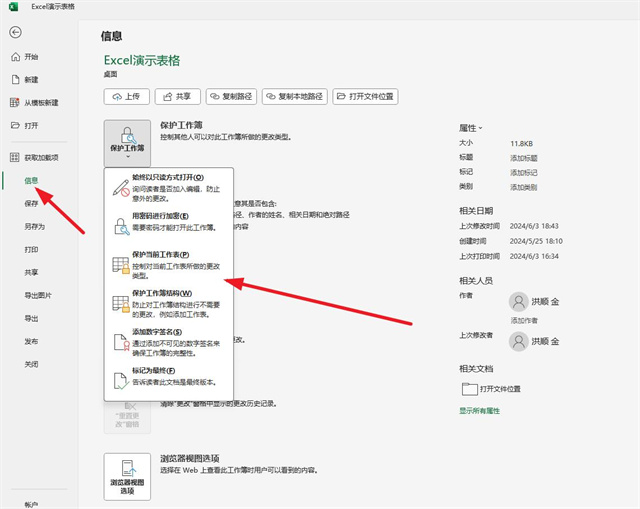This screenshot has width=640, height=509.
Task: Click 打开文件位置 under 相关文档
Action: [x=491, y=389]
